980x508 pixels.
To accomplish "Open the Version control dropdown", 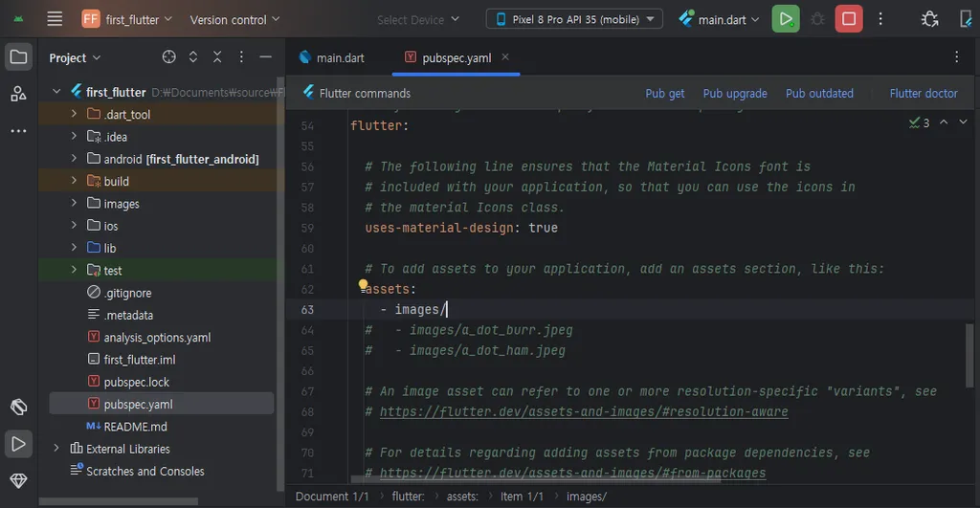I will pos(234,19).
